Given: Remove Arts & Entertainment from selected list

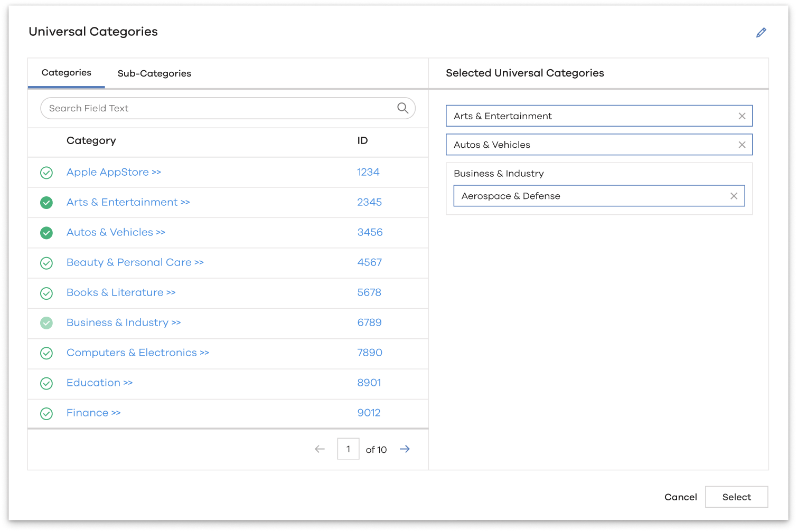Looking at the screenshot, I should pyautogui.click(x=742, y=116).
